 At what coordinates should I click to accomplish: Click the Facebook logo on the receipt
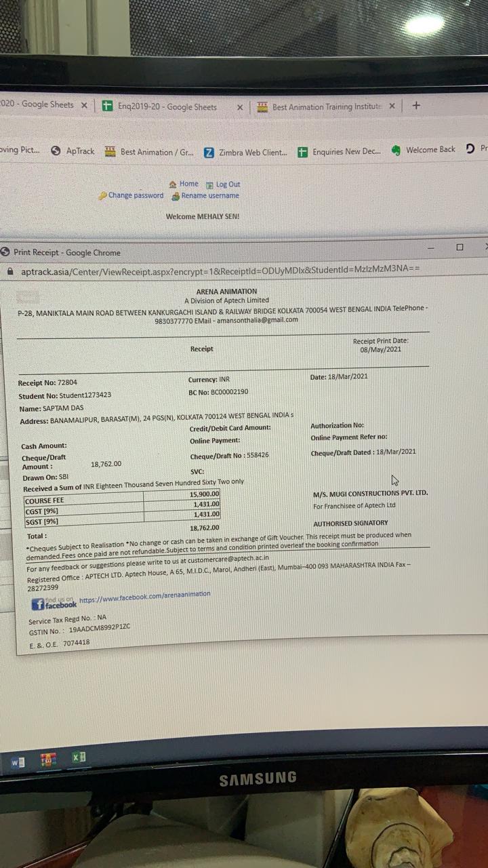tap(39, 604)
